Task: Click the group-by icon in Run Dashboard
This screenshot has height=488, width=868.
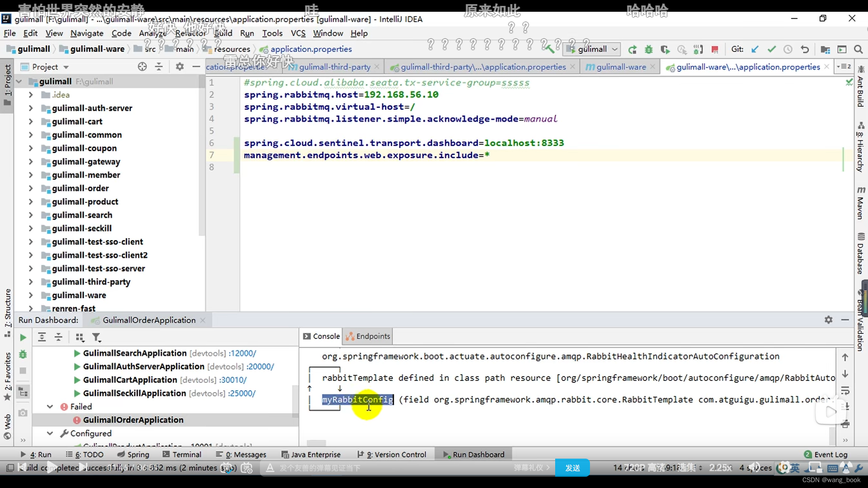Action: (x=80, y=337)
